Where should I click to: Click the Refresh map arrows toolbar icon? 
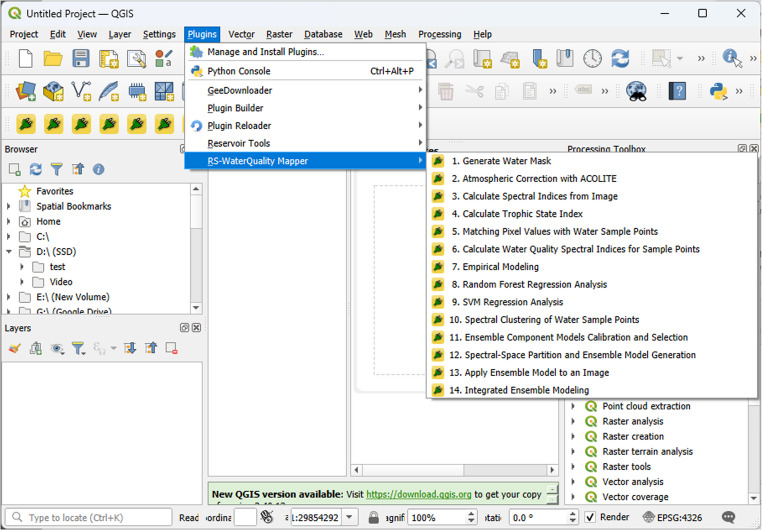tap(620, 58)
